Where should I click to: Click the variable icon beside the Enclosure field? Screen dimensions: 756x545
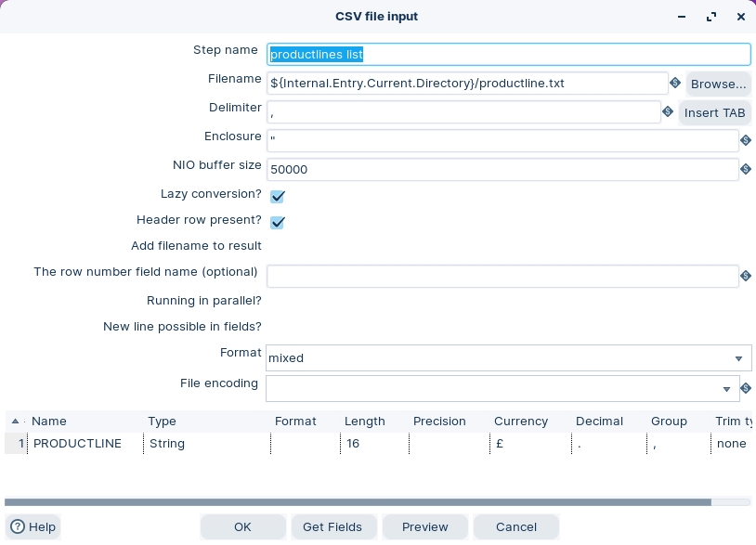(746, 141)
